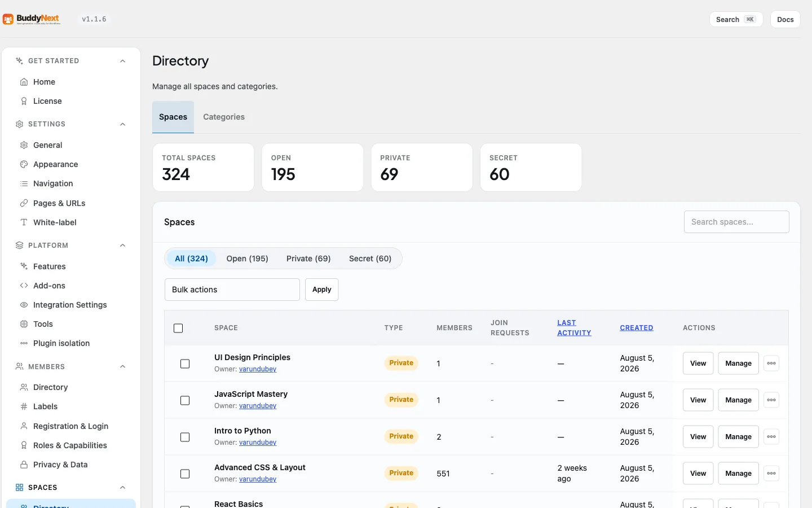Click the Features sparkle icon

click(24, 266)
